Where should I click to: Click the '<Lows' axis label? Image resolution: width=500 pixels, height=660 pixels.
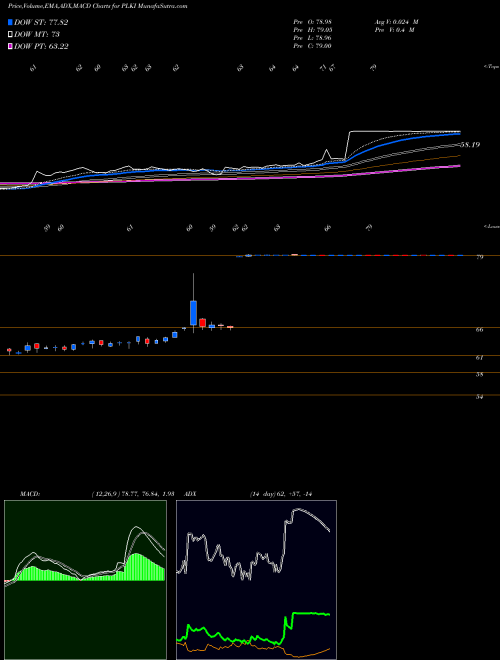491,226
